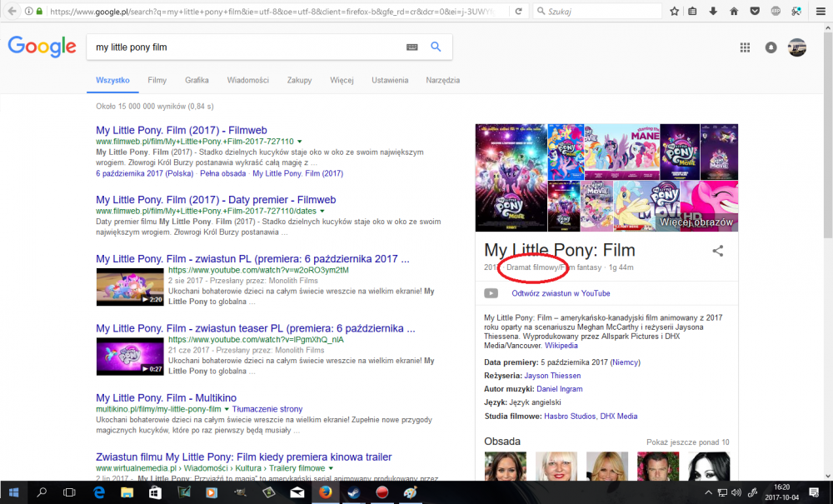833x504 pixels.
Task: Click the on-screen keyboard icon in search box
Action: click(x=412, y=47)
